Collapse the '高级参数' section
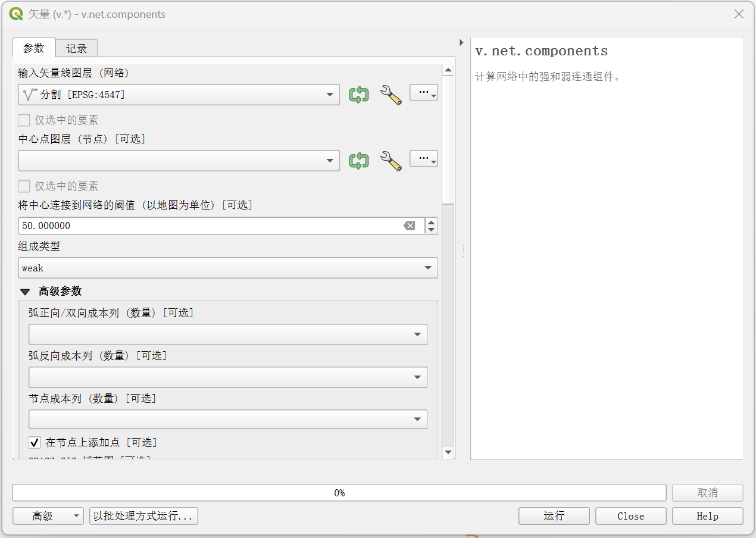This screenshot has width=756, height=538. [25, 292]
